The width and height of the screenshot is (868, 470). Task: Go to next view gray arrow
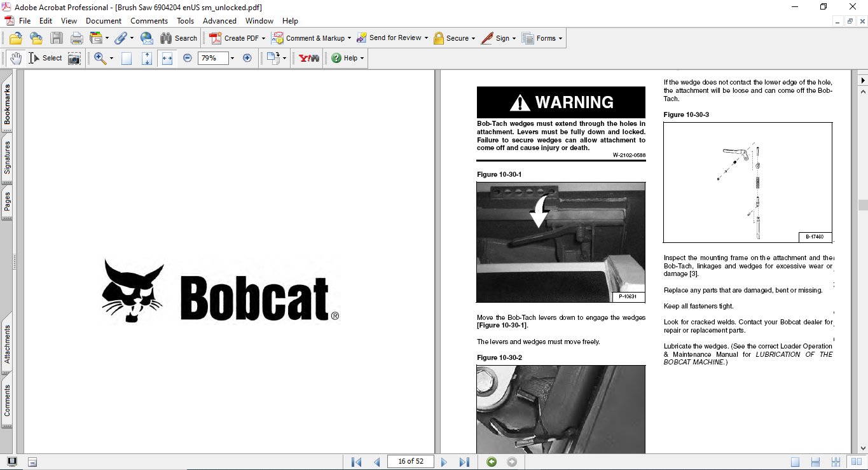click(x=512, y=462)
